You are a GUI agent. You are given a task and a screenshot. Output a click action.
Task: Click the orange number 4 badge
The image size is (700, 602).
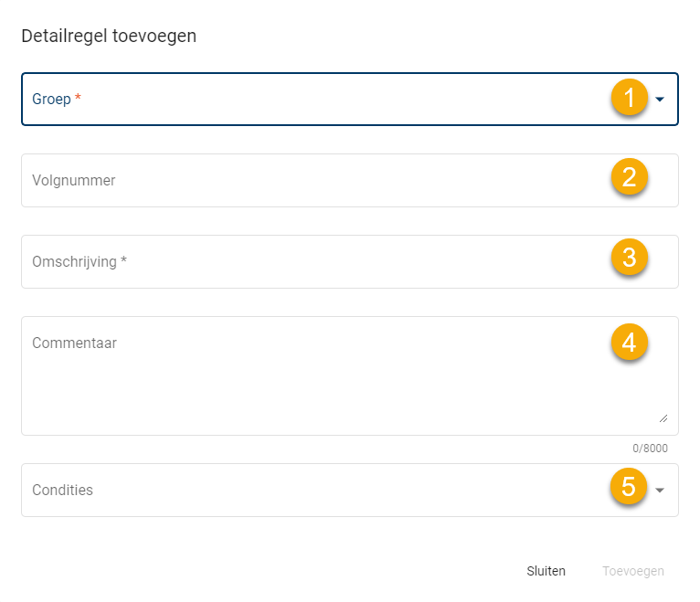point(629,342)
